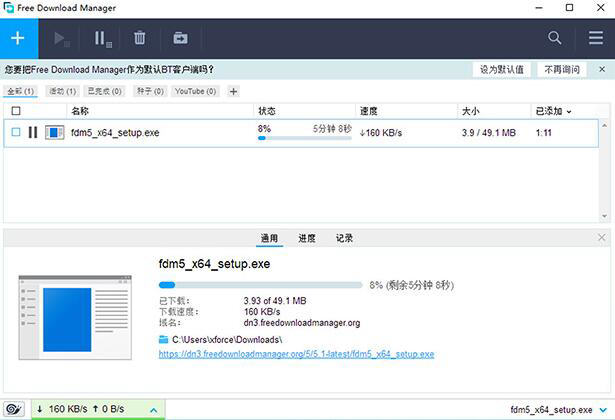Click the fdm5_x64_setup.exe name in list row
The width and height of the screenshot is (615, 420).
tap(115, 133)
